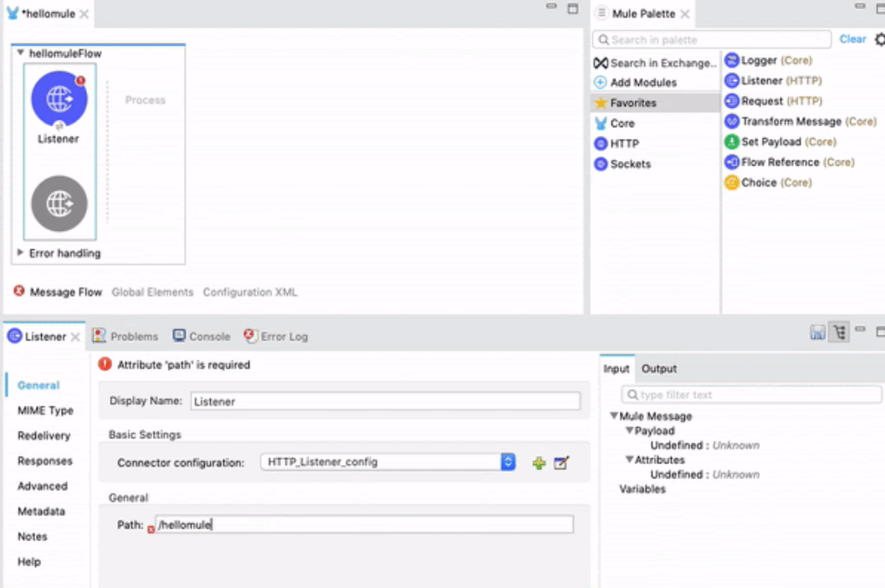Add a new connector configuration with green plus

[539, 463]
